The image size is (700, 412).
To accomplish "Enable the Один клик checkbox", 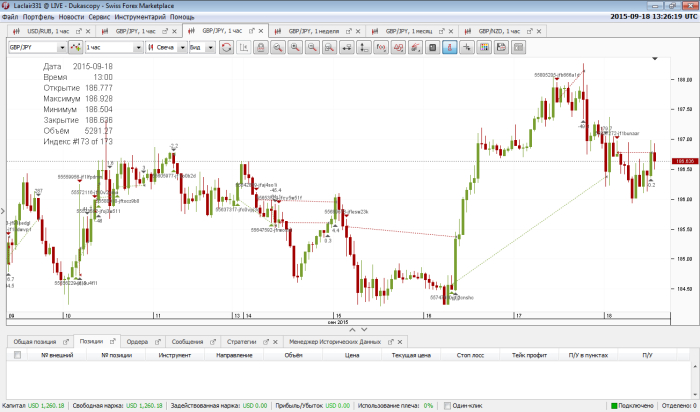I will pyautogui.click(x=447, y=406).
